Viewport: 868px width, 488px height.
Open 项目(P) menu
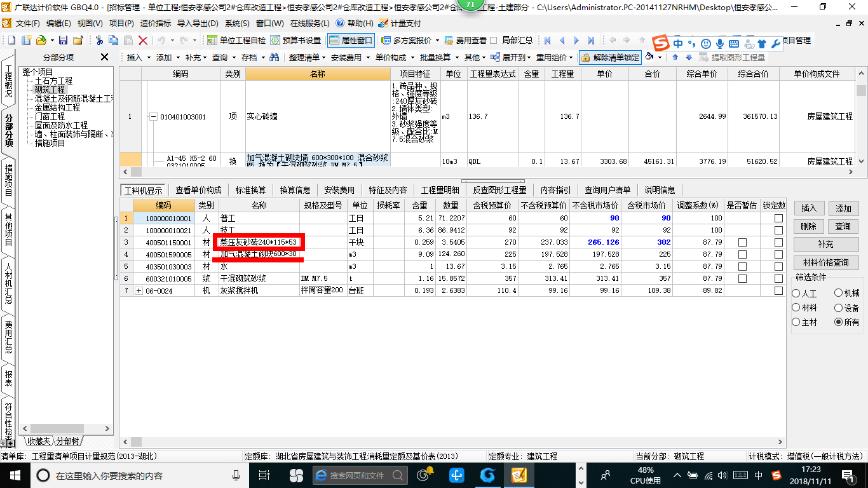pyautogui.click(x=121, y=23)
